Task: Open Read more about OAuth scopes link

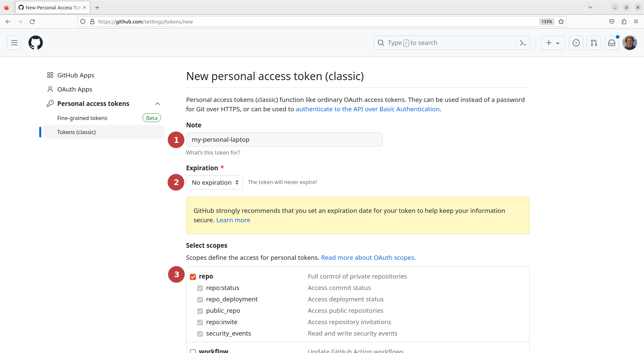Action: click(368, 257)
